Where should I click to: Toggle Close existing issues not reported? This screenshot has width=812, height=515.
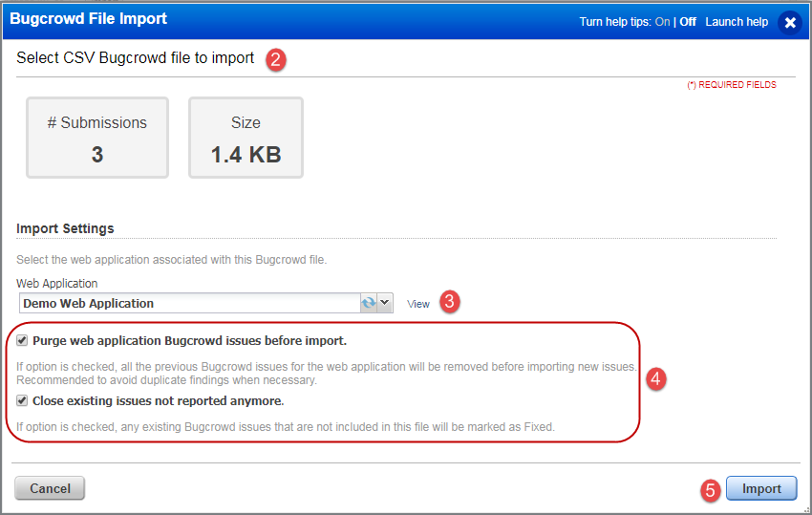coord(22,400)
